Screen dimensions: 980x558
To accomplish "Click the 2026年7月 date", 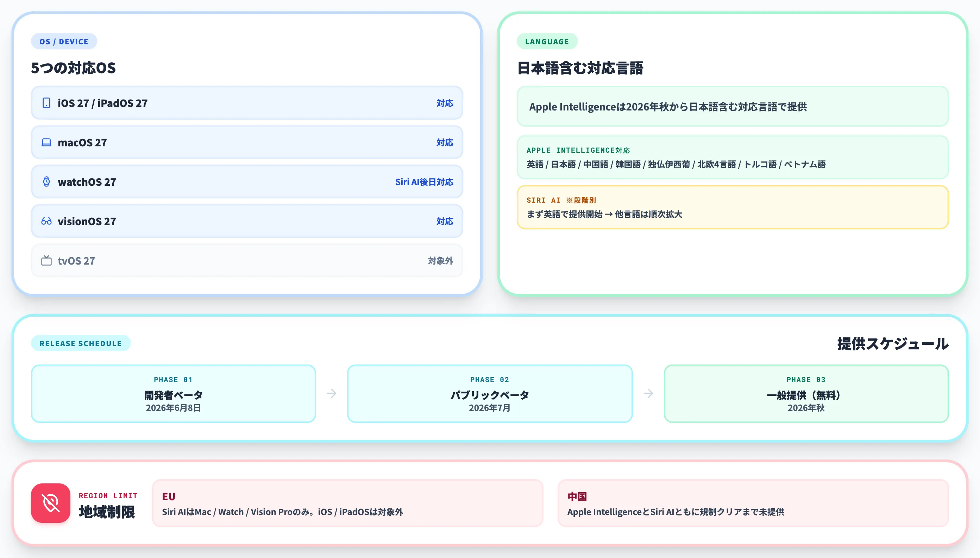I will (x=490, y=408).
